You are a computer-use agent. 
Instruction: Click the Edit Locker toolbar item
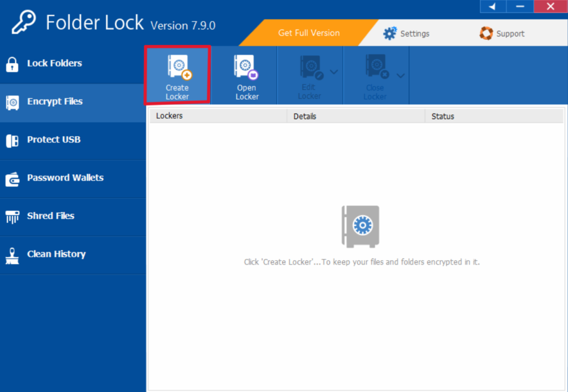pos(308,75)
